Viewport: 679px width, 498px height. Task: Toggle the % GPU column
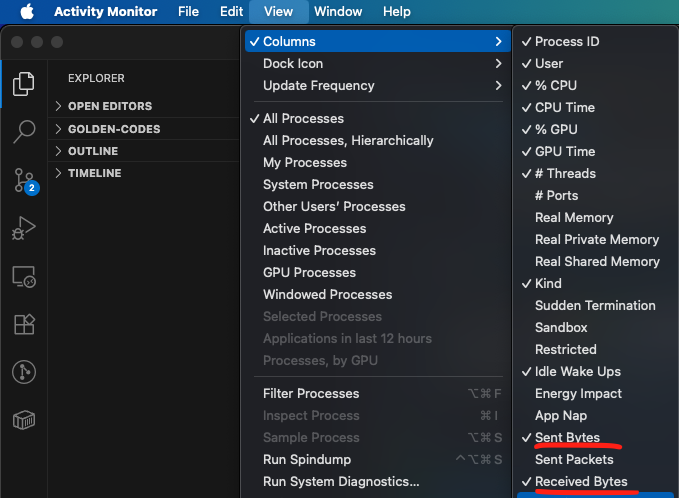click(595, 129)
